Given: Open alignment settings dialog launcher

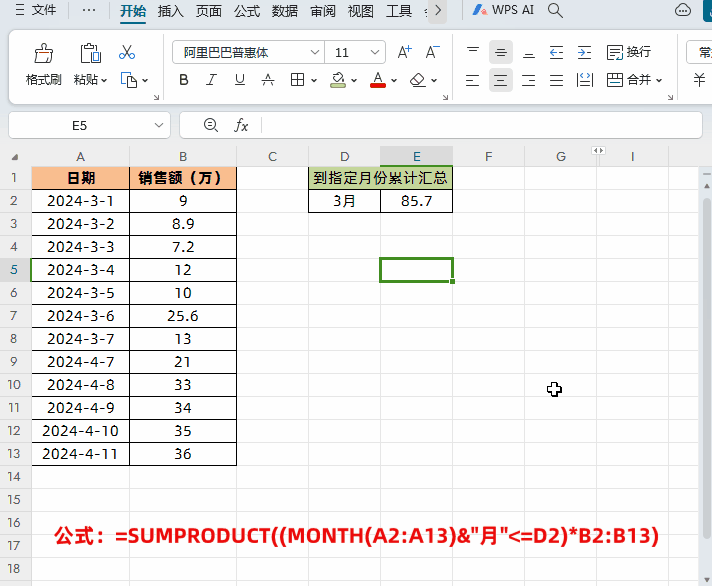Looking at the screenshot, I should pyautogui.click(x=670, y=97).
